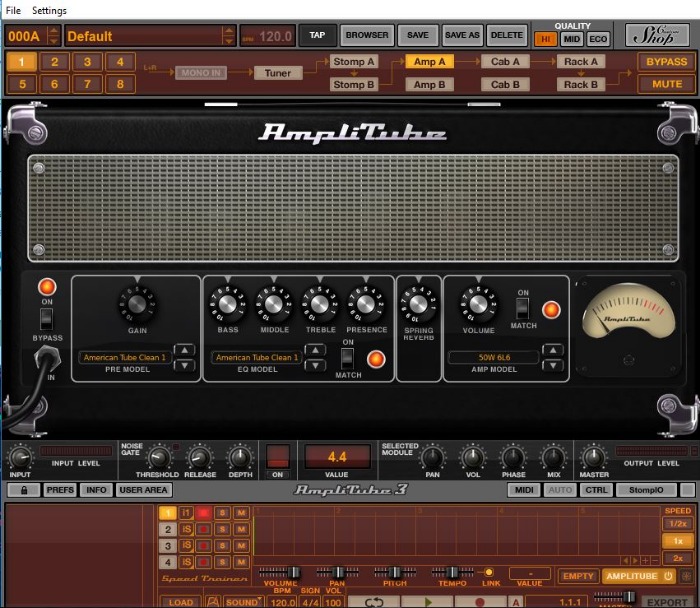Select the ECO quality option
Image resolution: width=700 pixels, height=608 pixels.
click(598, 39)
